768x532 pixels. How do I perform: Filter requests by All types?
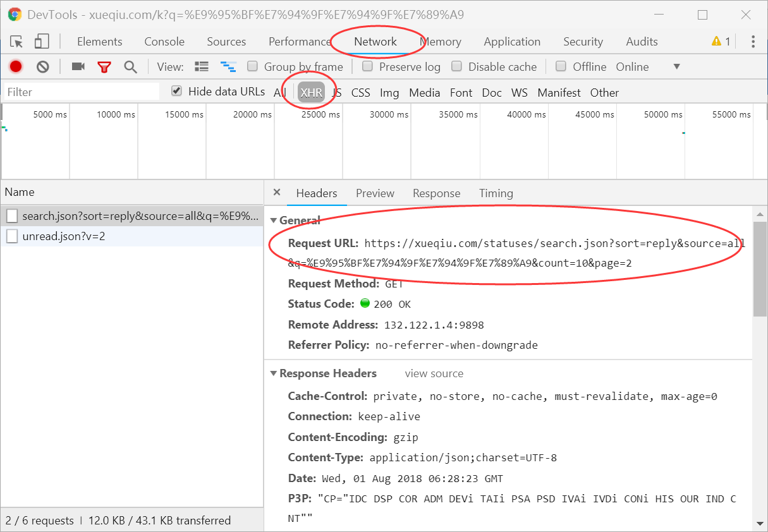[x=280, y=93]
